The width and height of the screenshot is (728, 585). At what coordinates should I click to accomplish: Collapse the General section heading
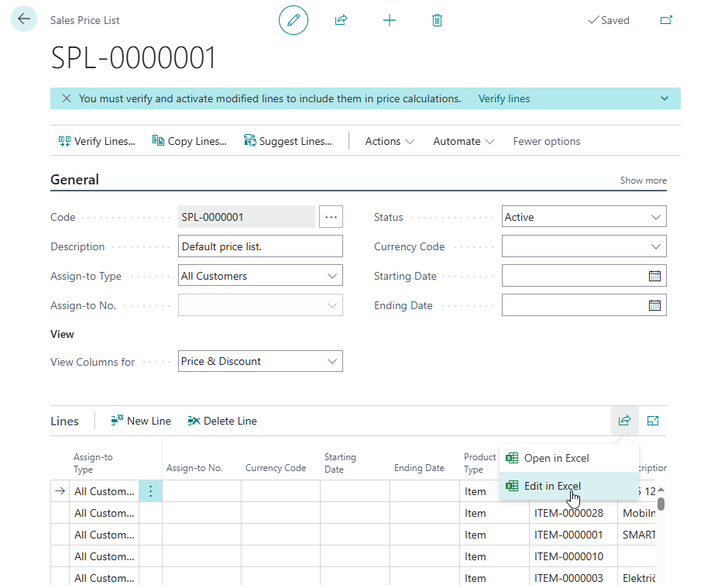pyautogui.click(x=74, y=180)
